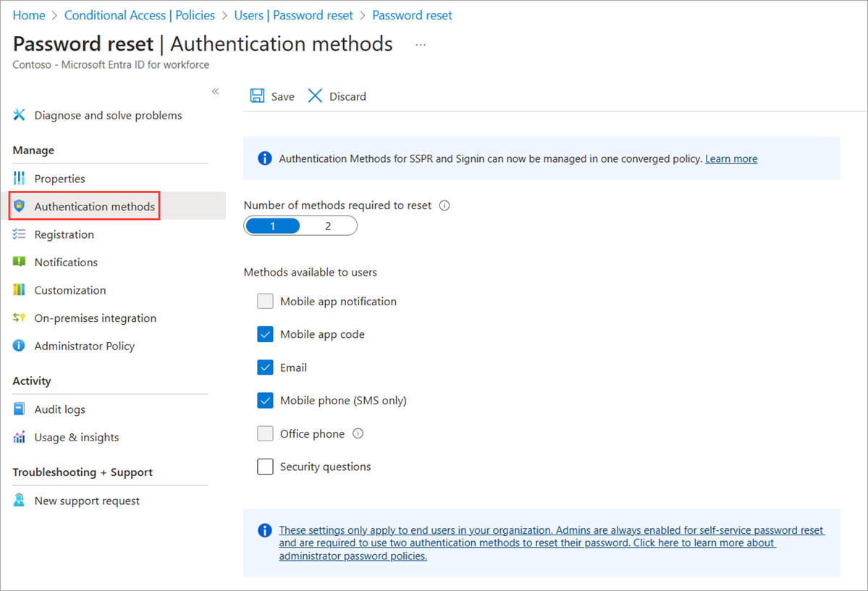Screen dimensions: 868x591
Task: Enable the Security questions checkbox
Action: (265, 467)
